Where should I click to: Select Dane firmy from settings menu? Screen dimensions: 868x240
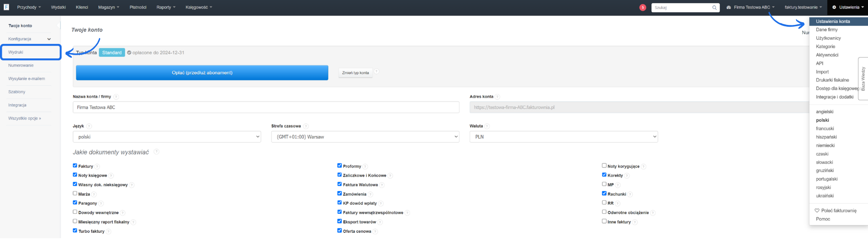[826, 30]
